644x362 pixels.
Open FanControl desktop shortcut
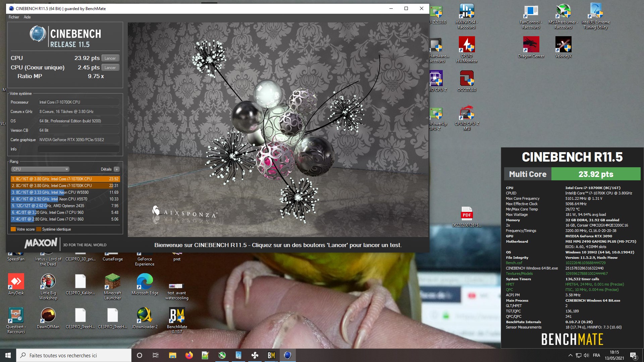[x=531, y=16]
